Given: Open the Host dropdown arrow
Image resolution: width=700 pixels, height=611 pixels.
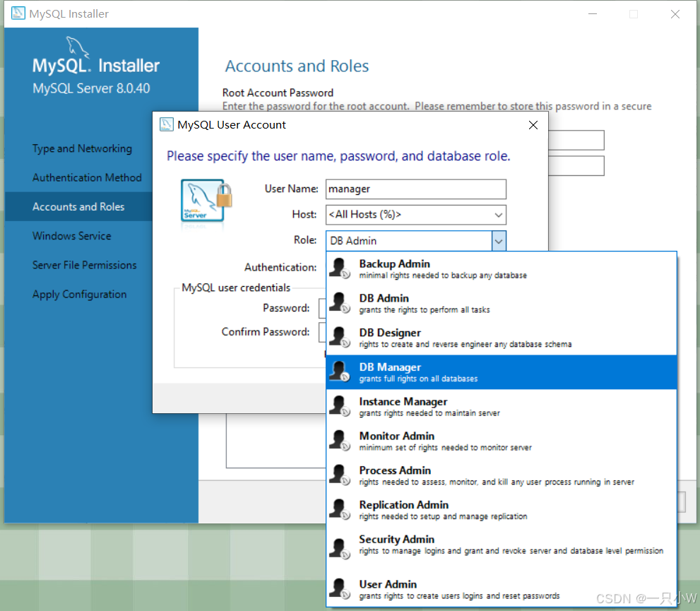Looking at the screenshot, I should coord(499,215).
